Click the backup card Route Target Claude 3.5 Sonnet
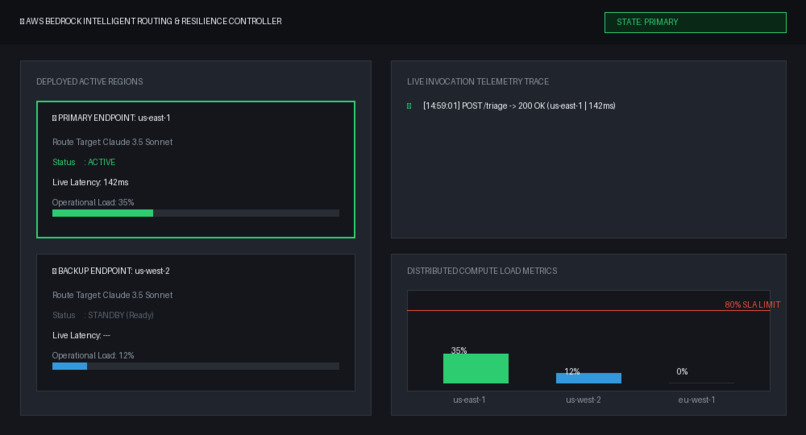 [113, 295]
